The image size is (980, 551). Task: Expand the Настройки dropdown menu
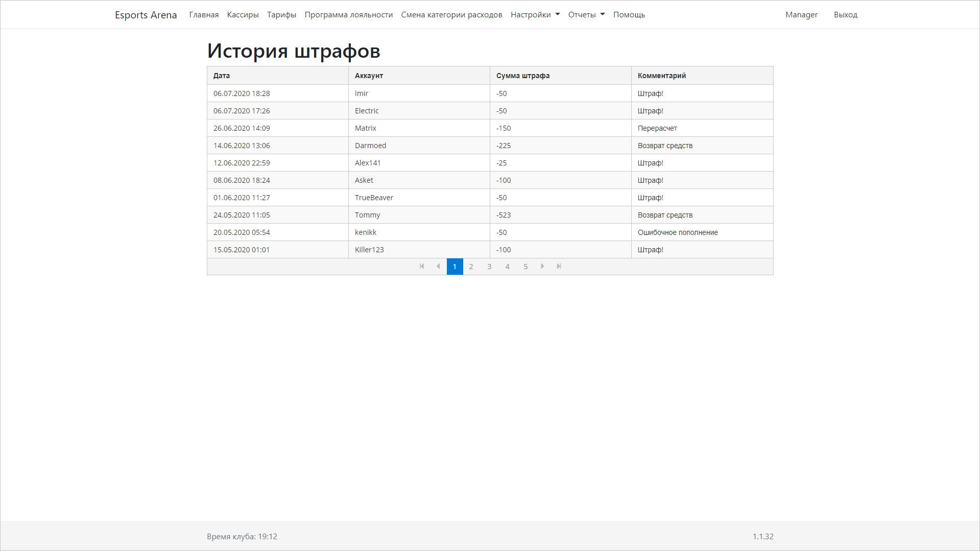535,15
